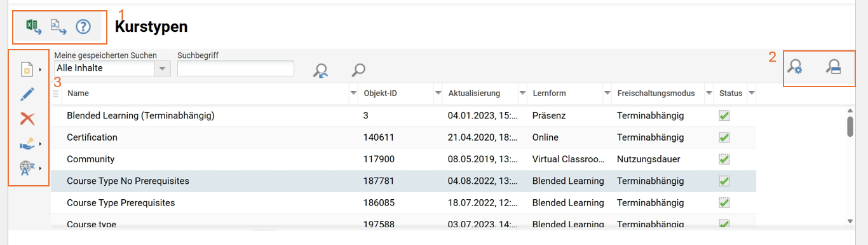The width and height of the screenshot is (868, 245).
Task: Toggle status checkbox for Blended Learning (Terminabhängig)
Action: click(x=724, y=116)
